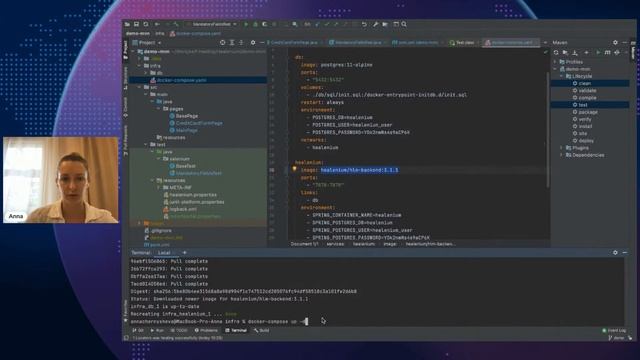Switch to the pom.xml editor tab

(x=415, y=42)
